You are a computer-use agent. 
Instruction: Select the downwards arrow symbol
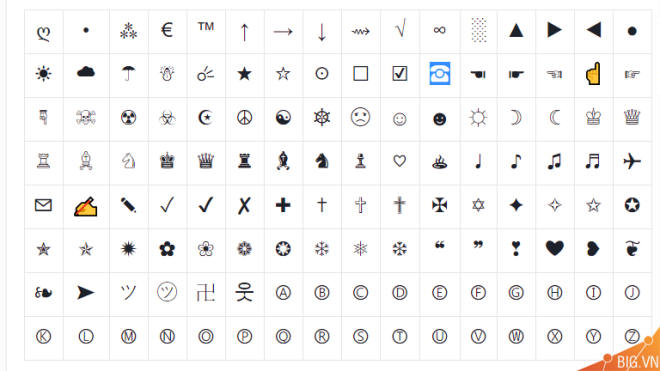point(322,32)
